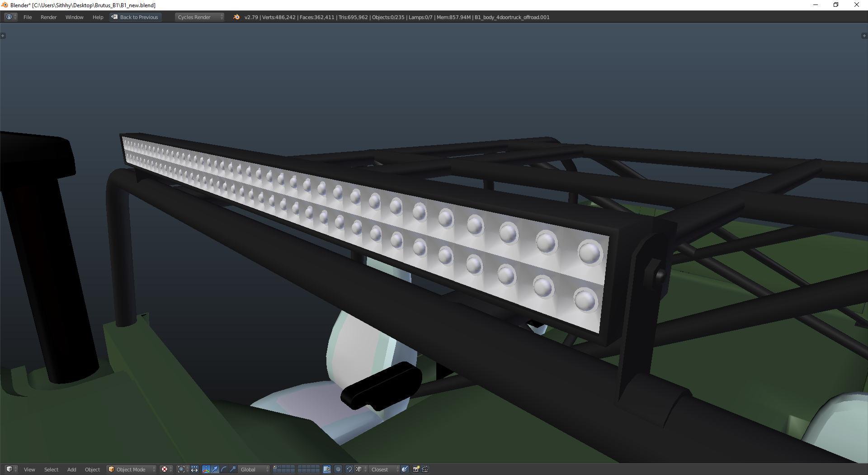Open the View menu in 3D viewport
The width and height of the screenshot is (868, 475).
[x=29, y=470]
